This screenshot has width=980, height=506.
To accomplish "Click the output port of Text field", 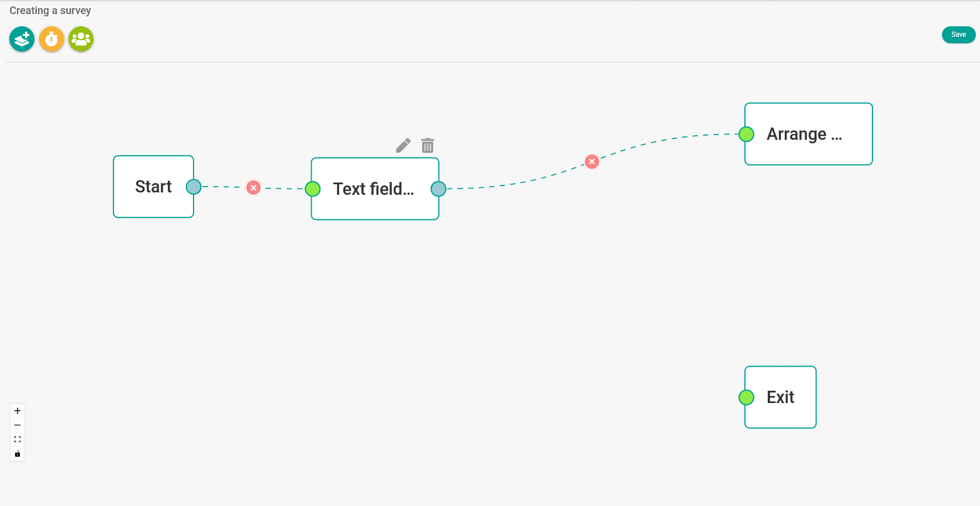I will 439,188.
